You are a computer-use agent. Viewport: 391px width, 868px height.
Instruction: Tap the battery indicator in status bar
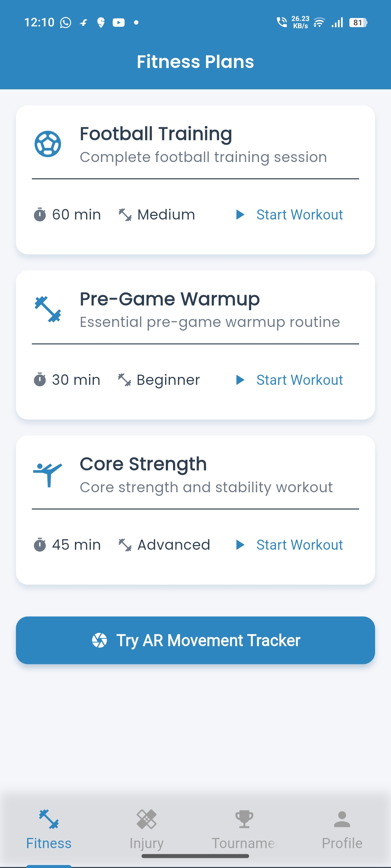tap(358, 23)
